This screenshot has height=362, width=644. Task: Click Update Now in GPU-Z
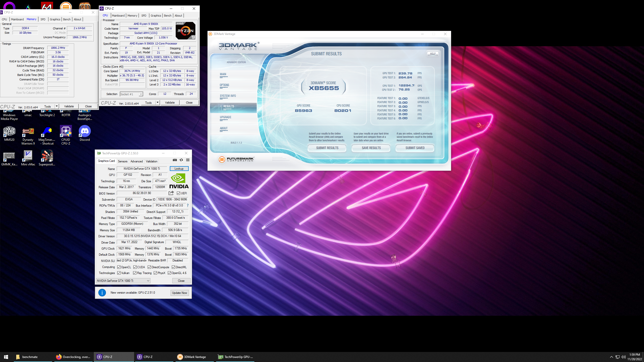coord(180,293)
